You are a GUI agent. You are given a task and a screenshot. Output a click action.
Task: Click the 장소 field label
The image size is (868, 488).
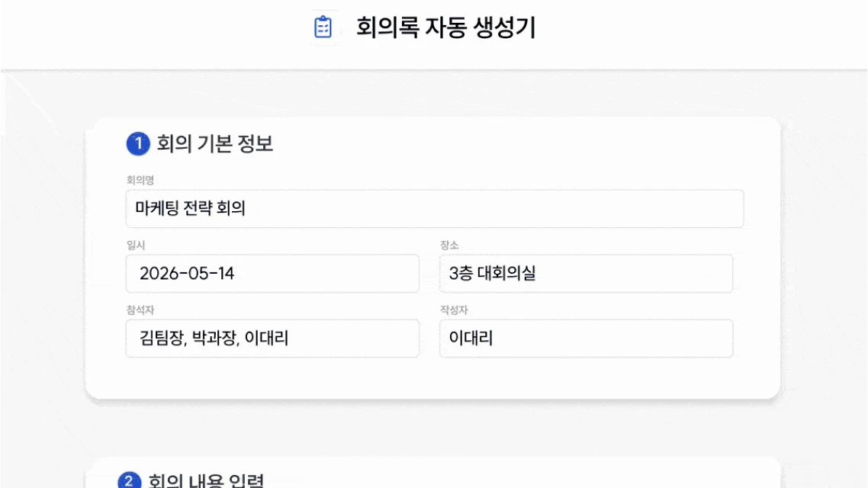click(x=449, y=245)
